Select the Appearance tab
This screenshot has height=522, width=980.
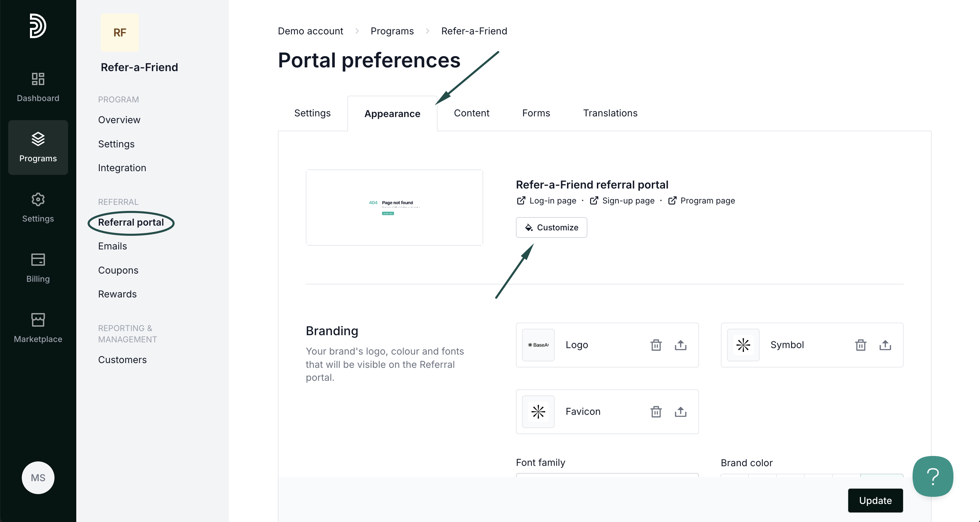[x=392, y=114]
